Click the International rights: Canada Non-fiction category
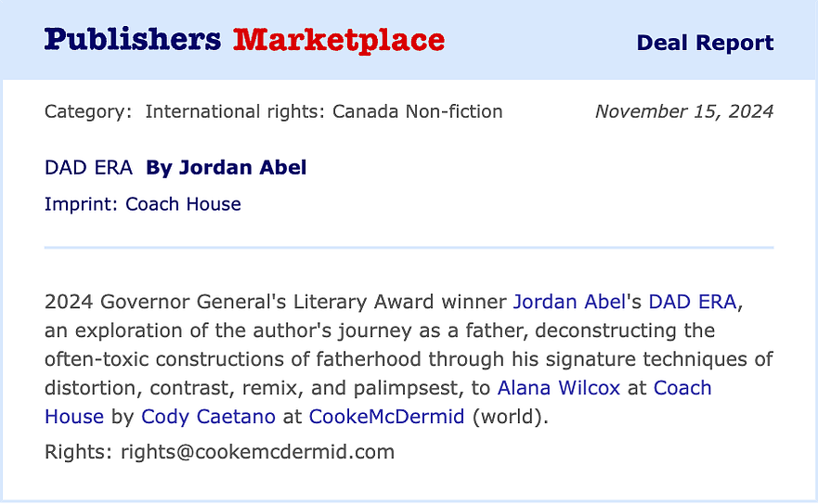The height and width of the screenshot is (504, 818). tap(323, 111)
